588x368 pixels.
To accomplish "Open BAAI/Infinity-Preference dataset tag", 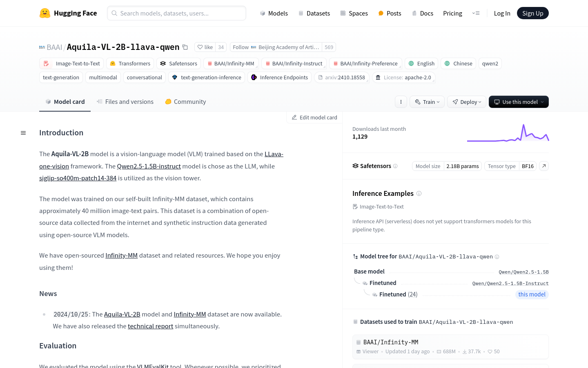I will click(x=365, y=63).
